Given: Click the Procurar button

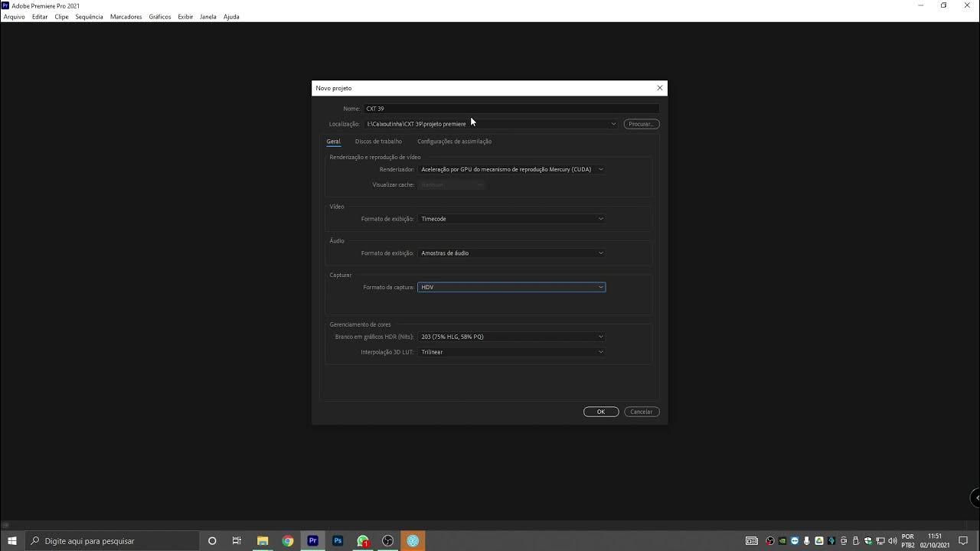Looking at the screenshot, I should [x=642, y=124].
